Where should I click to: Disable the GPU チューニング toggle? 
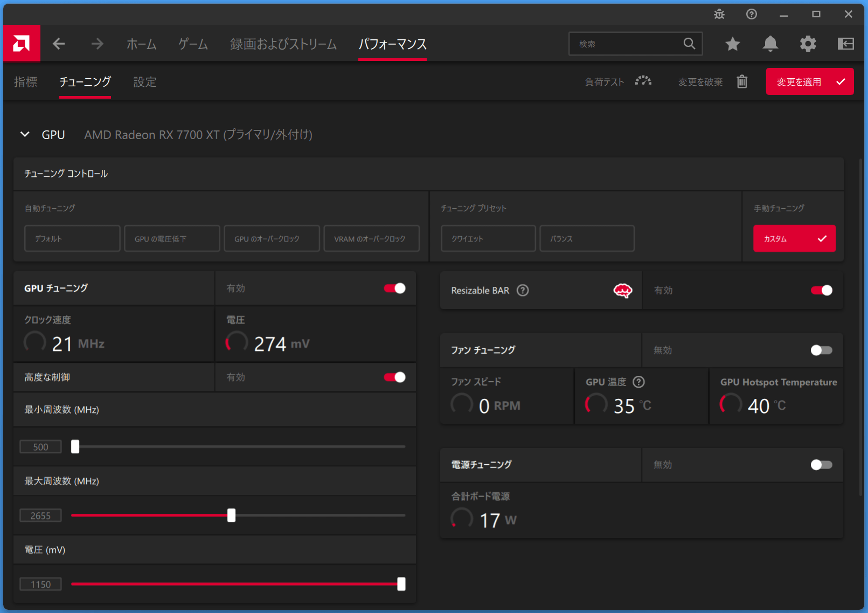(394, 288)
